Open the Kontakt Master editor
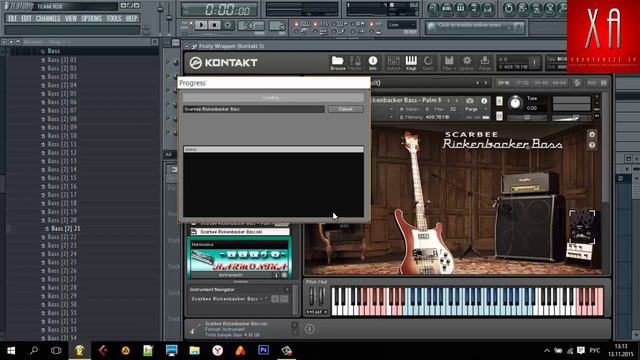 tap(355, 63)
